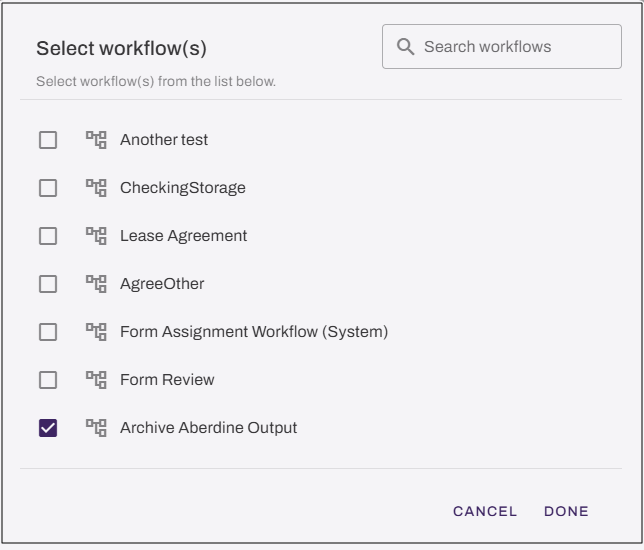Select the Form Assignment Workflow (System) checkbox

coord(48,332)
